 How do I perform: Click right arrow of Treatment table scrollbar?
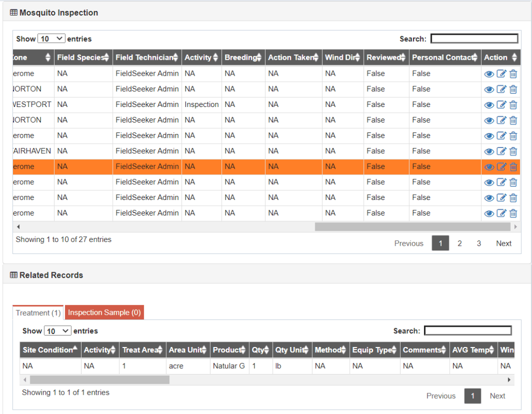click(x=509, y=380)
